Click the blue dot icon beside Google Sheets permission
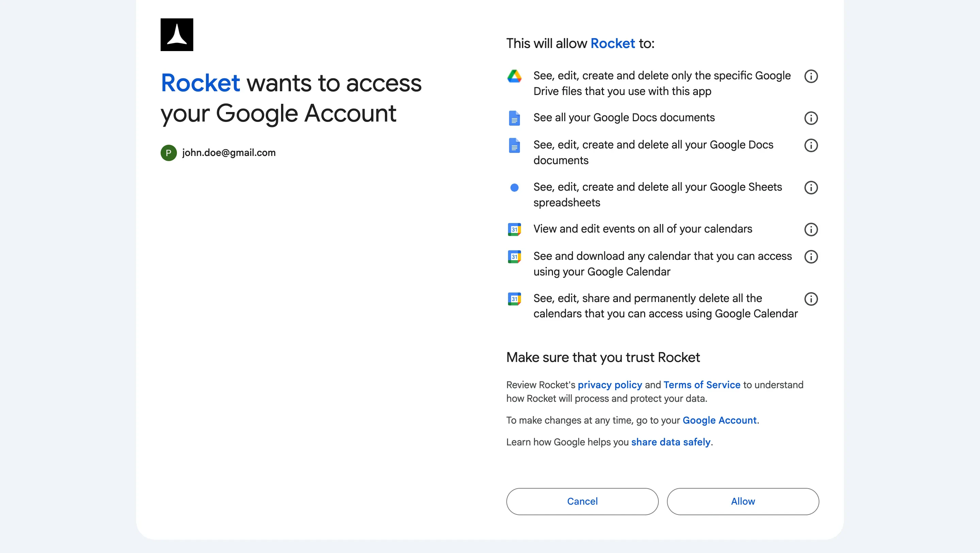980x553 pixels. click(514, 188)
